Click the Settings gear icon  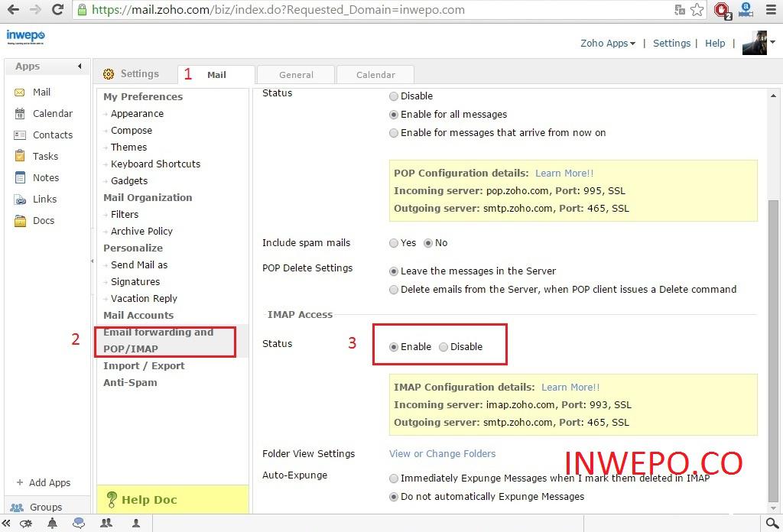(109, 74)
